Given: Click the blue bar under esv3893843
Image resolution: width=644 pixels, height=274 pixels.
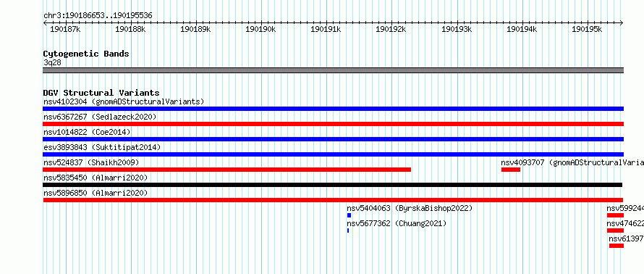Looking at the screenshot, I should pos(333,154).
